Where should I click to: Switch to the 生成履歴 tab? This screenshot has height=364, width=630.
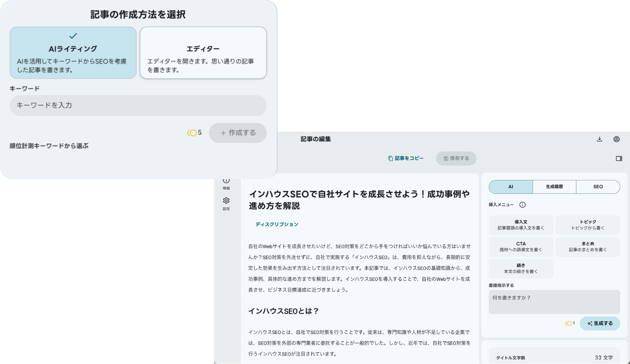tap(554, 187)
